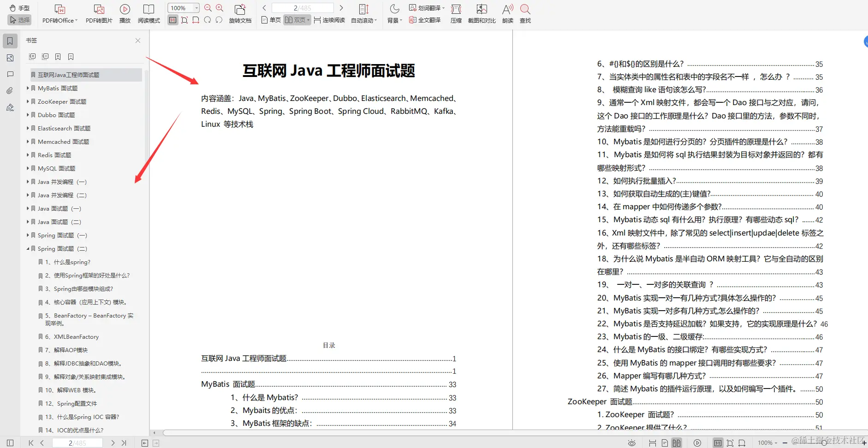The width and height of the screenshot is (868, 448).
Task: Open the Memcached 面试题 bookmark
Action: tap(64, 141)
